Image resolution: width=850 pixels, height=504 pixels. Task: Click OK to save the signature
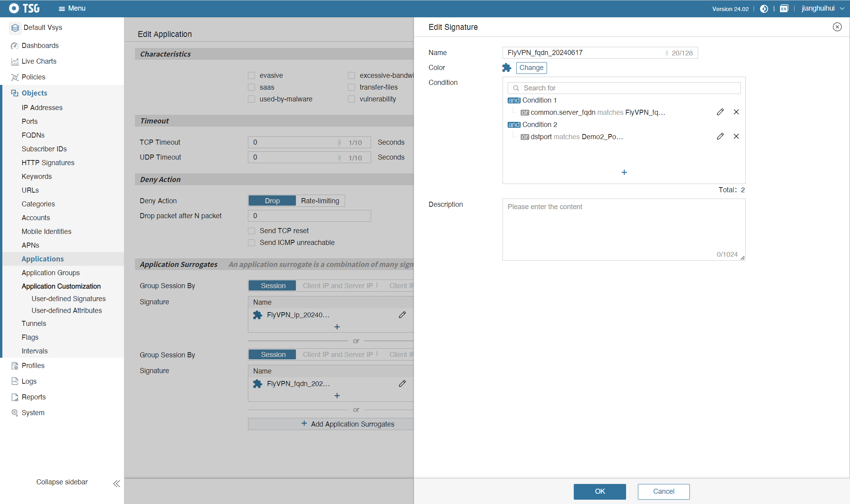599,491
